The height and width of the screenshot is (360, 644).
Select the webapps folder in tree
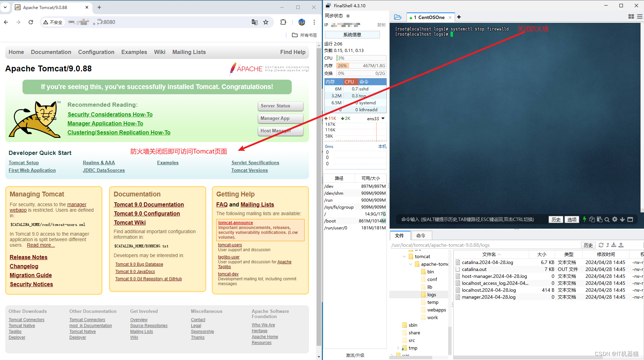[436, 310]
